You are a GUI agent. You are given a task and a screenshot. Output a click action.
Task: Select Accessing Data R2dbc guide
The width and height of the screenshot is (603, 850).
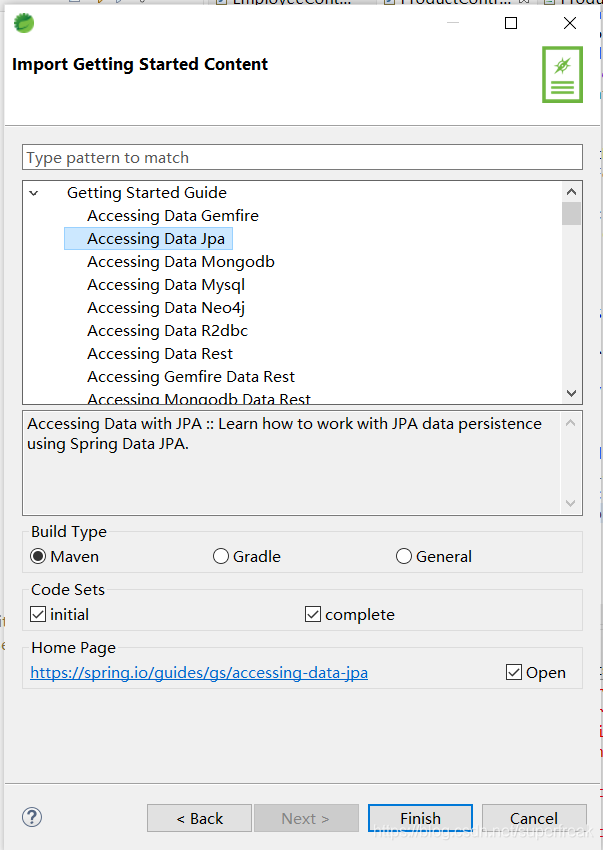click(167, 331)
